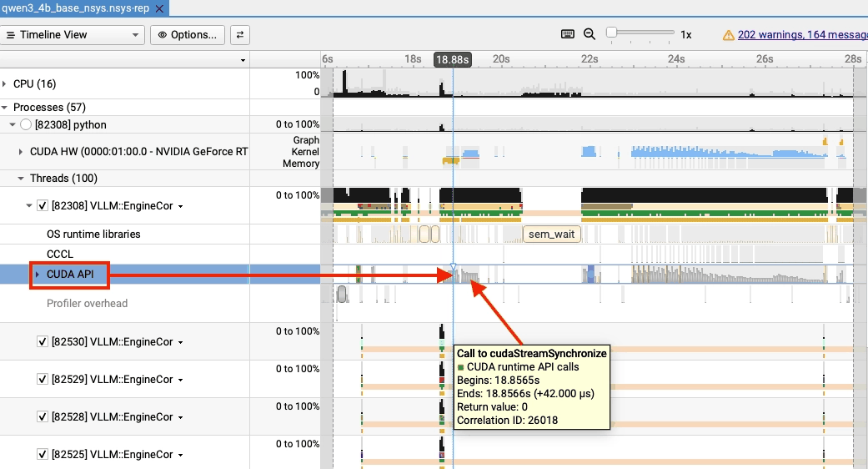Expand the CUDA HW row
The height and width of the screenshot is (469, 868).
point(21,152)
